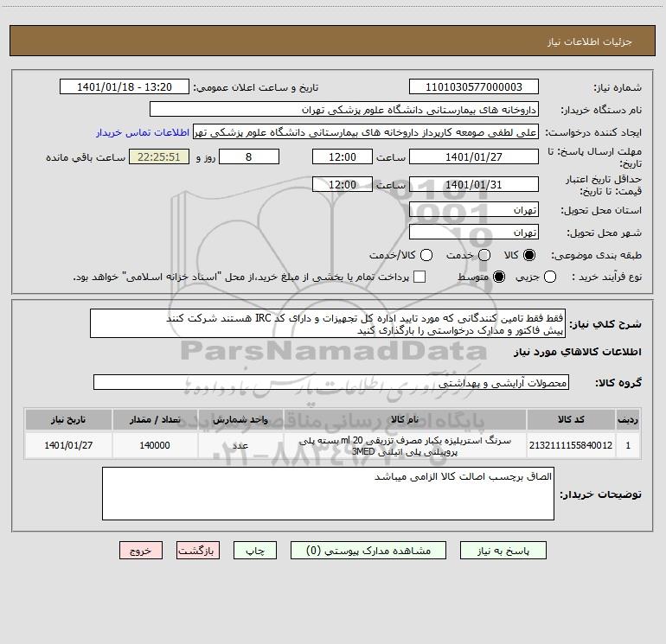Select the کد کالا cell 213211155840012

pos(571,445)
